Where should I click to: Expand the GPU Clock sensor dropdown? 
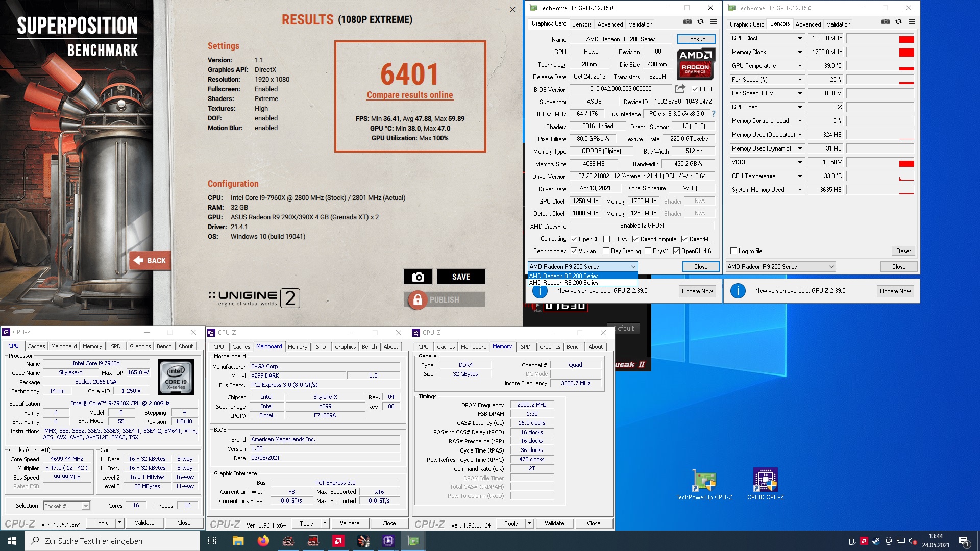pos(800,38)
